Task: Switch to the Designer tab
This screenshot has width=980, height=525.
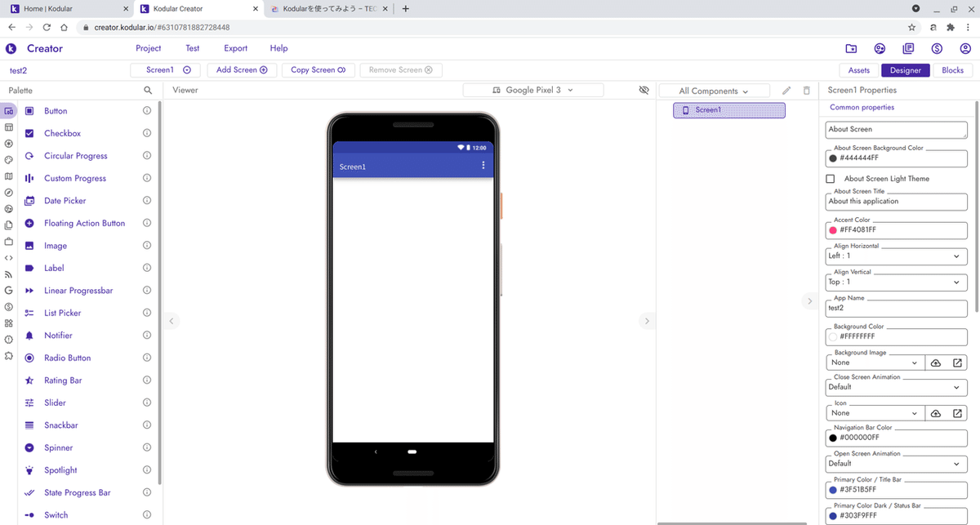Action: [906, 70]
